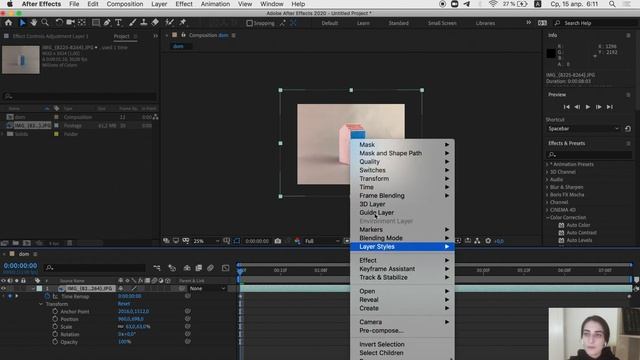Select the Pan Behind anchor point tool
Viewport: 640px width, 360px height.
pyautogui.click(x=82, y=23)
